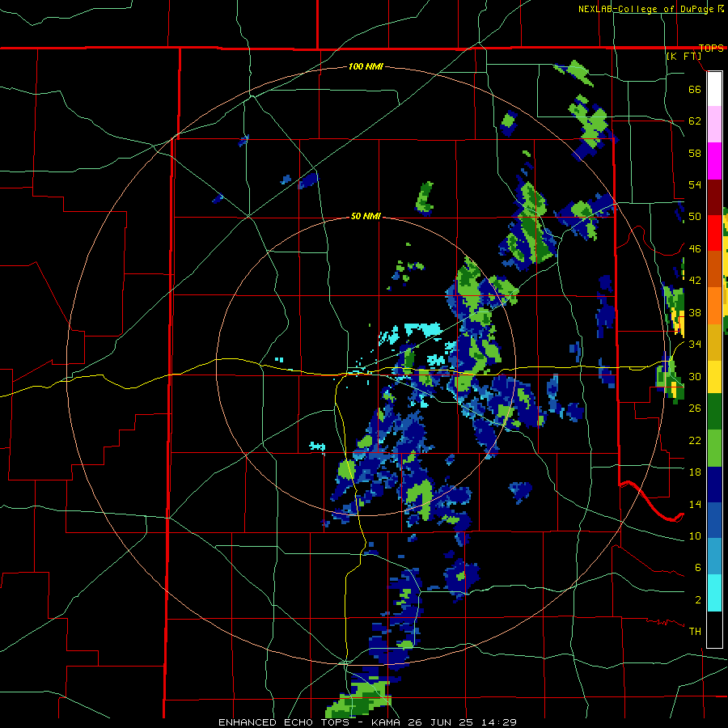Click the legend value 38
The image size is (728, 728).
click(x=695, y=312)
